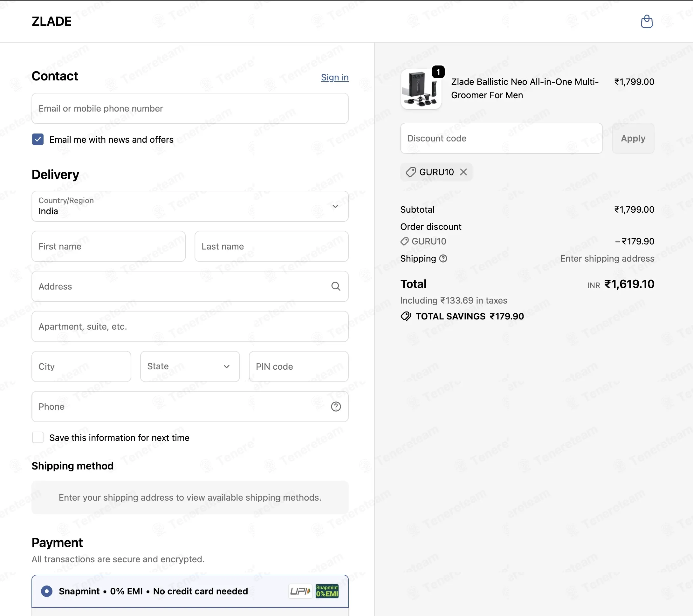Click the Sign in link
This screenshot has height=616, width=693.
[x=335, y=77]
